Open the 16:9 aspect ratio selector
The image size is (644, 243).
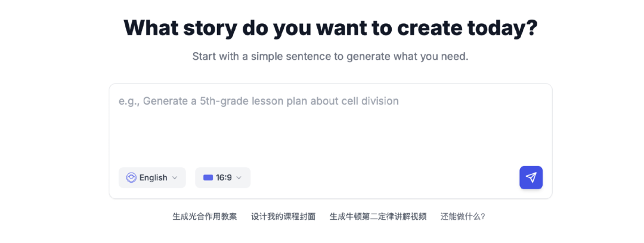(x=222, y=177)
